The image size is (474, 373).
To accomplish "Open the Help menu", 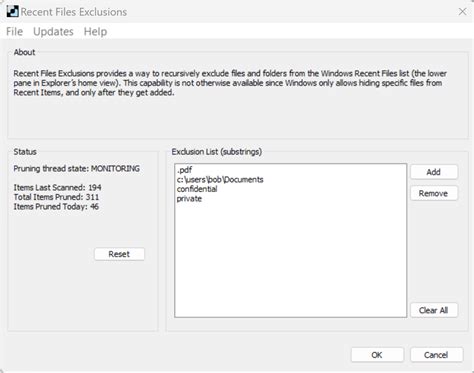I will (95, 32).
